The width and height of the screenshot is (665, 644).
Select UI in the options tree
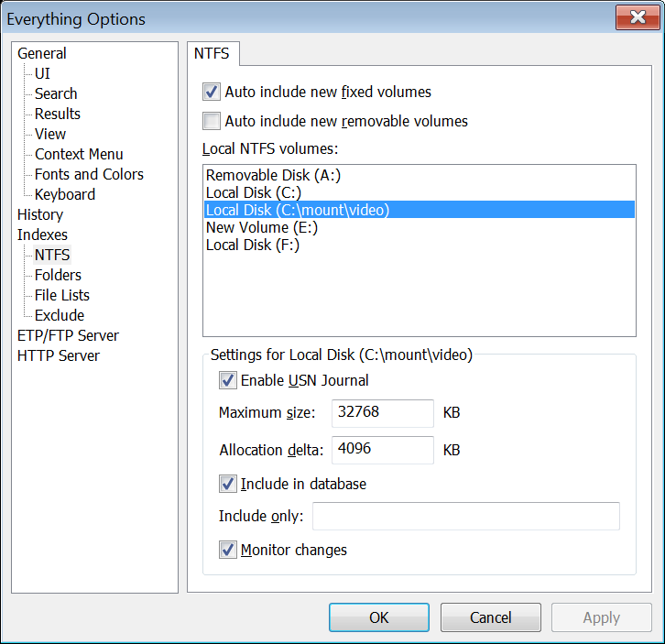42,73
